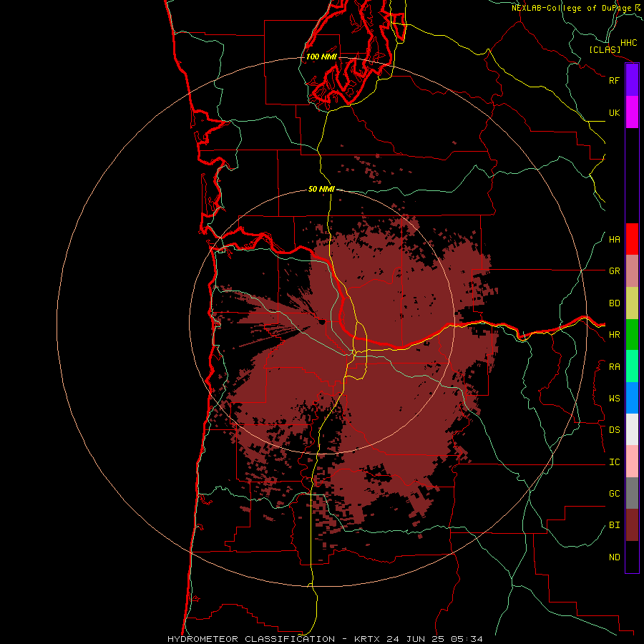Click the GR legend label

coord(614,271)
